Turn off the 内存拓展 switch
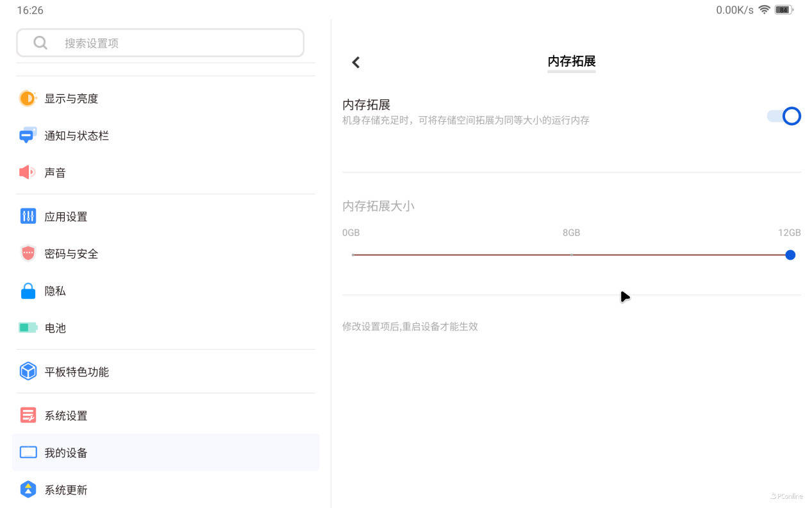Image resolution: width=812 pixels, height=508 pixels. (x=784, y=116)
